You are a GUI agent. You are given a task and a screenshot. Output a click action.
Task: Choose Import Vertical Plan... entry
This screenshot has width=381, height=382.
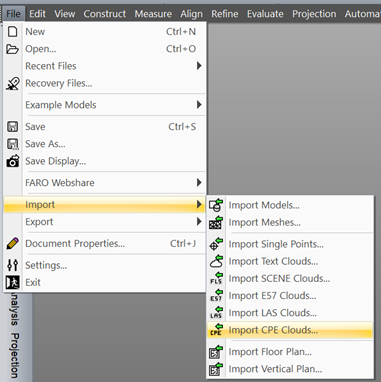(x=290, y=369)
